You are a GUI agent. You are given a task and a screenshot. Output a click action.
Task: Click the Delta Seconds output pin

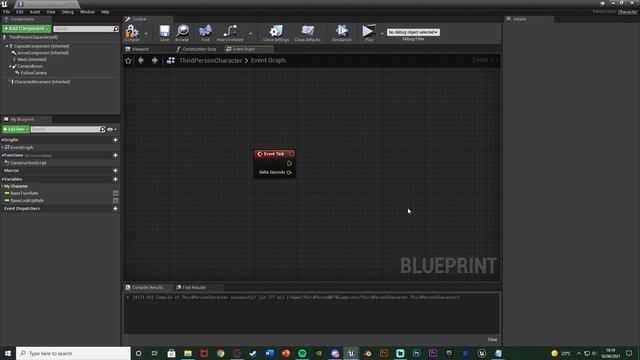289,172
